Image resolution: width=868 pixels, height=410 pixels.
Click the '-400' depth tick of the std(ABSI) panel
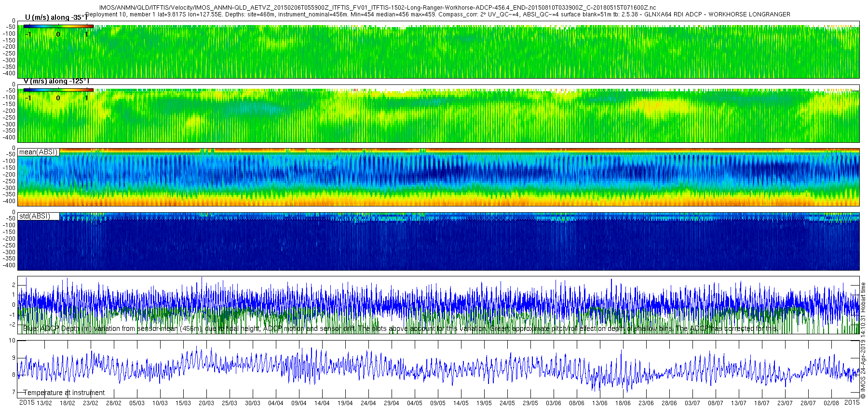point(9,265)
